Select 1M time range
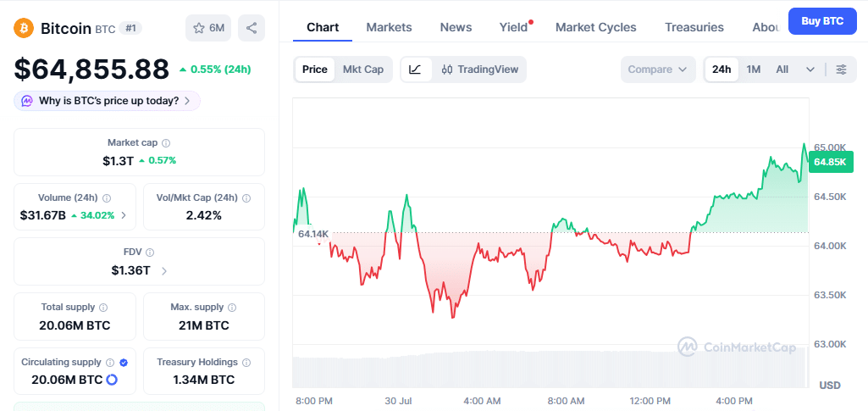Viewport: 868px width, 411px height. point(754,69)
